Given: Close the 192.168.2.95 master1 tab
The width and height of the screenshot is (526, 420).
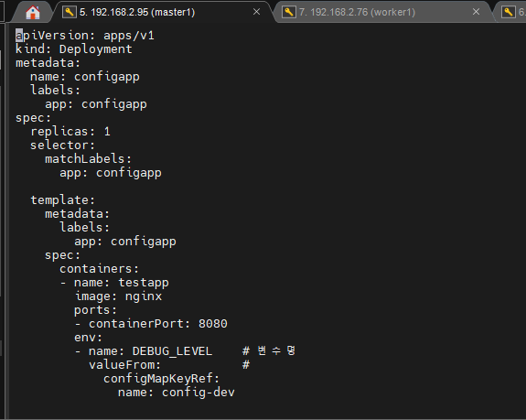Looking at the screenshot, I should (x=257, y=12).
